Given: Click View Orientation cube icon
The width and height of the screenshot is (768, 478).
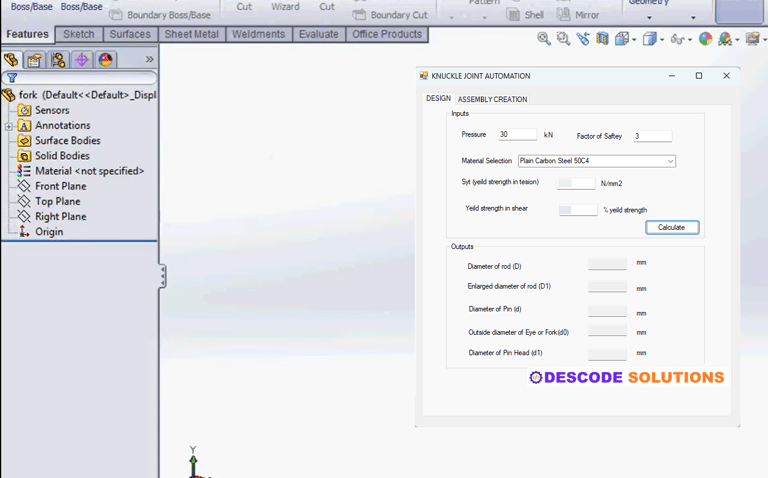Looking at the screenshot, I should 622,39.
